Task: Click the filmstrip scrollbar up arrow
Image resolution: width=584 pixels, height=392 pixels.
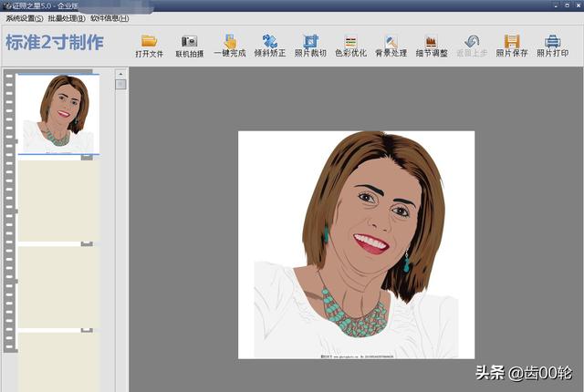Action: coord(120,74)
